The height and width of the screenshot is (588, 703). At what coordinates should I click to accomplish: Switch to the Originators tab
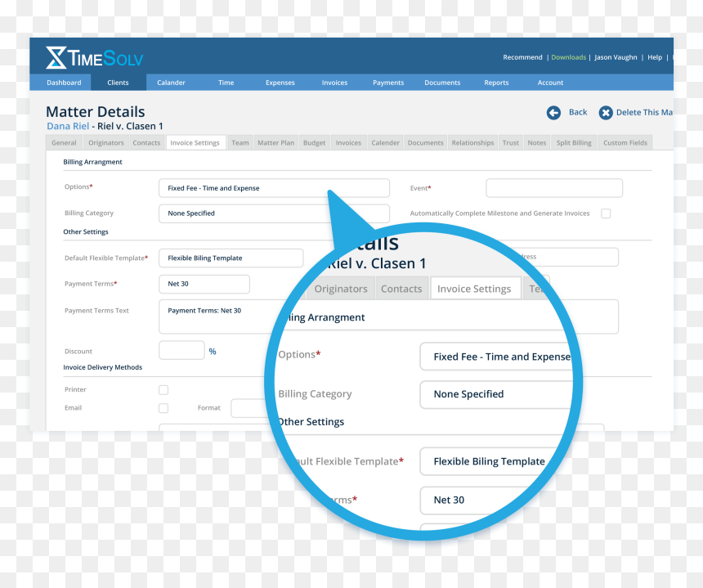point(105,142)
